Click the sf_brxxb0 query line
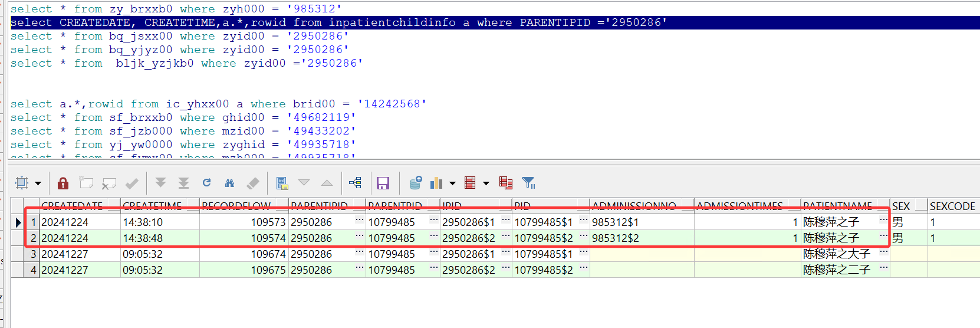 [183, 117]
